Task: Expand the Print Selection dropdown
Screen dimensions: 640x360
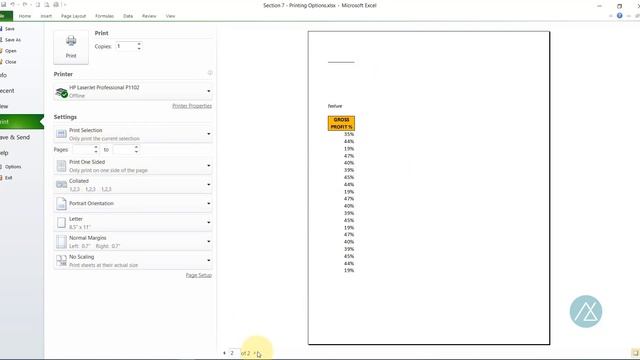Action: tap(133, 134)
